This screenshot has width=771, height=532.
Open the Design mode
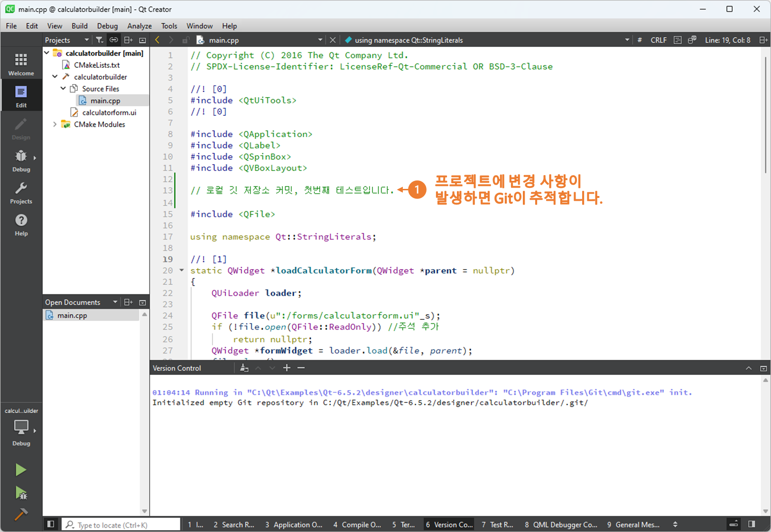coord(21,128)
